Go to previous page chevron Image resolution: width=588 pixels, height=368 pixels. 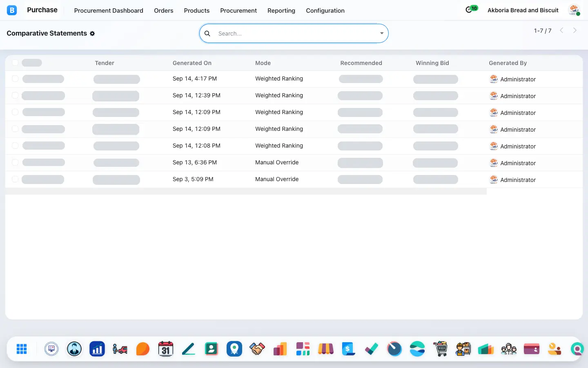[x=561, y=30]
